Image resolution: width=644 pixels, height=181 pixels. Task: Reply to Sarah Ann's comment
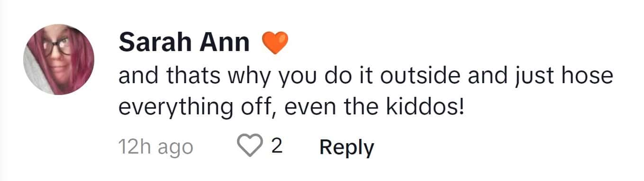(x=346, y=147)
